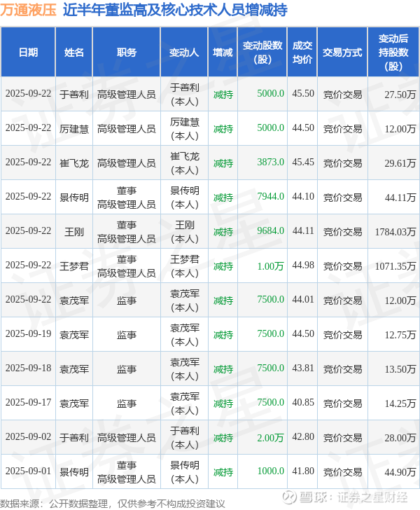The image size is (420, 510).
Task: Click the 姓名 column header
Action: (74, 53)
